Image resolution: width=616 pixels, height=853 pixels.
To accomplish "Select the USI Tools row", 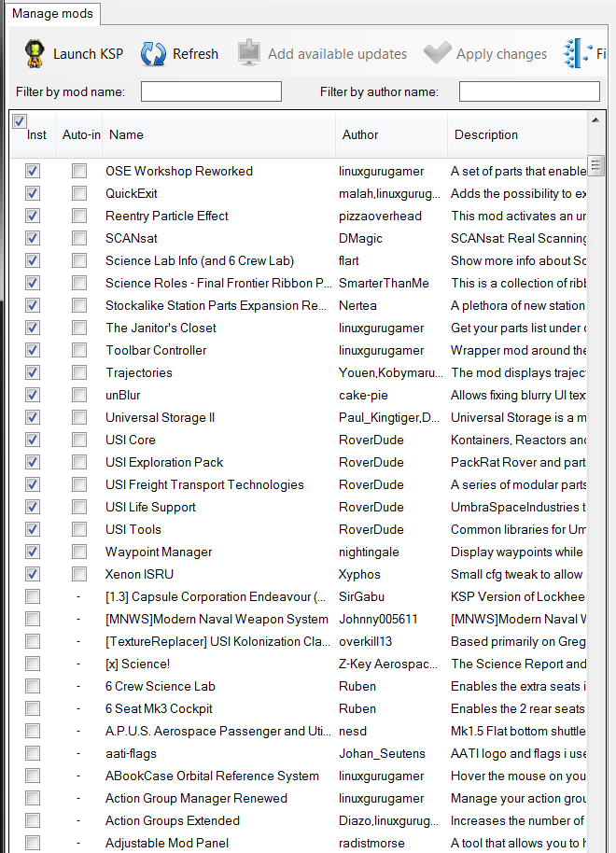I will (x=299, y=529).
